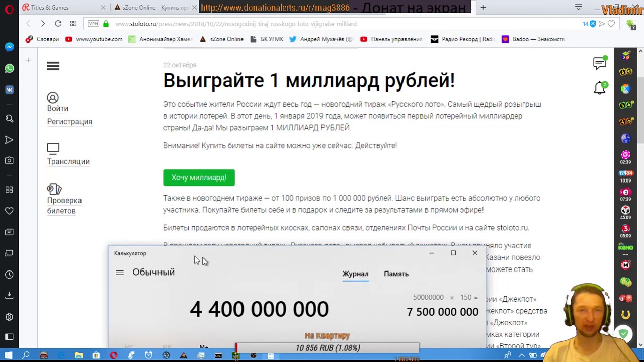Open personal news in Opera sidebar
Viewport: 644px width, 362px height.
click(9, 232)
